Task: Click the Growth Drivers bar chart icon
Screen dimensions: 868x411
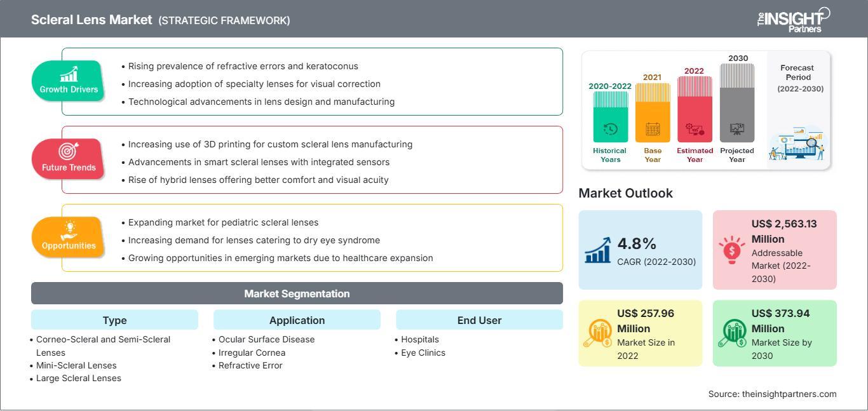Action: click(x=69, y=74)
